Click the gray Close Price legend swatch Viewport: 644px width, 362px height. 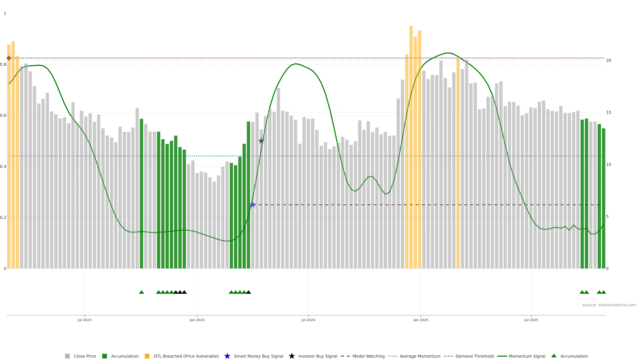67,356
